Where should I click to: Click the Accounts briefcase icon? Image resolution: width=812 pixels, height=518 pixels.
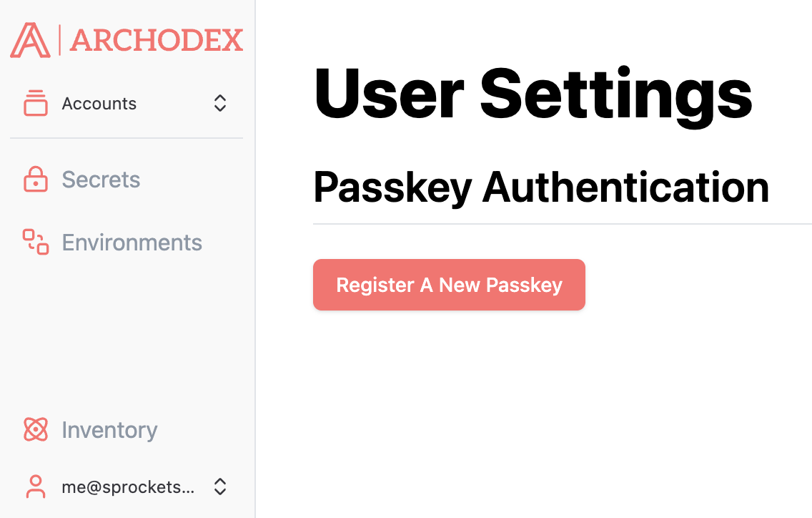click(x=34, y=103)
